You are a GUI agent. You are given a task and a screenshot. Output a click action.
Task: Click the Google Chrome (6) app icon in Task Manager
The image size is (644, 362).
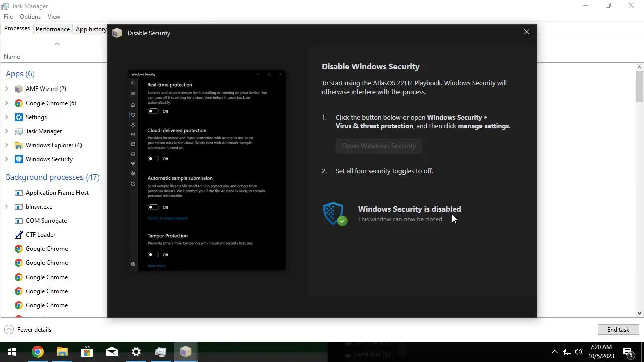pyautogui.click(x=19, y=103)
